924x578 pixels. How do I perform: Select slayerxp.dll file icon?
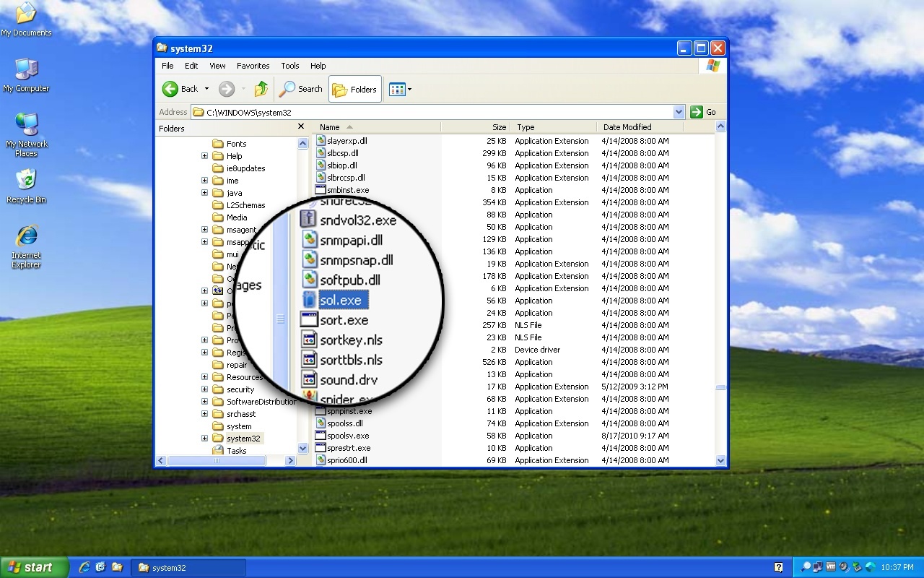click(x=321, y=141)
